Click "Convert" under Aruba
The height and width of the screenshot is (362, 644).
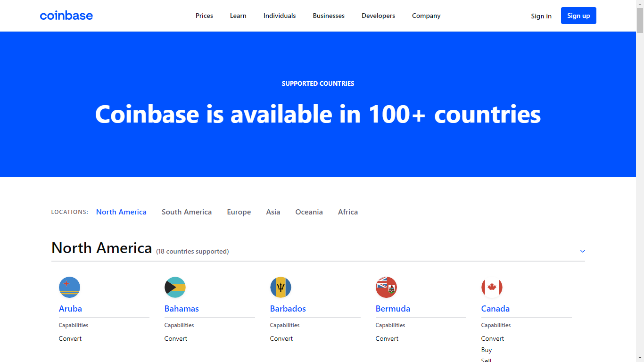click(x=70, y=338)
